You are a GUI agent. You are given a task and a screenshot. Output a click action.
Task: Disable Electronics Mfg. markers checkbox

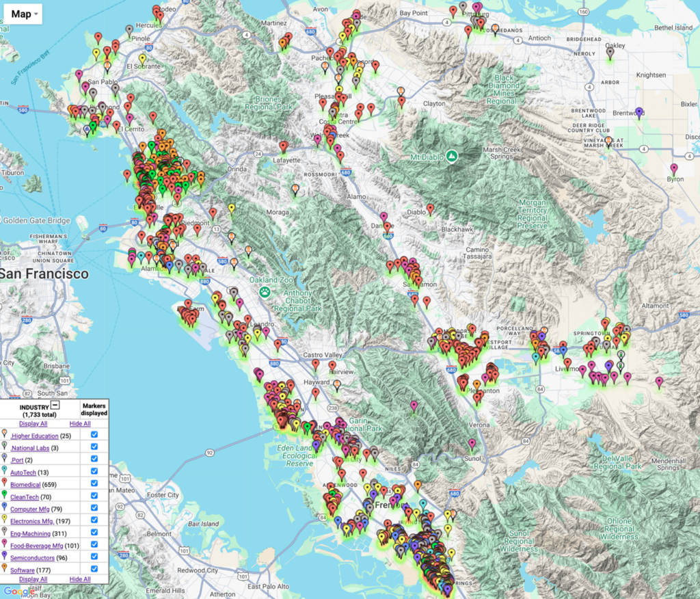[94, 520]
